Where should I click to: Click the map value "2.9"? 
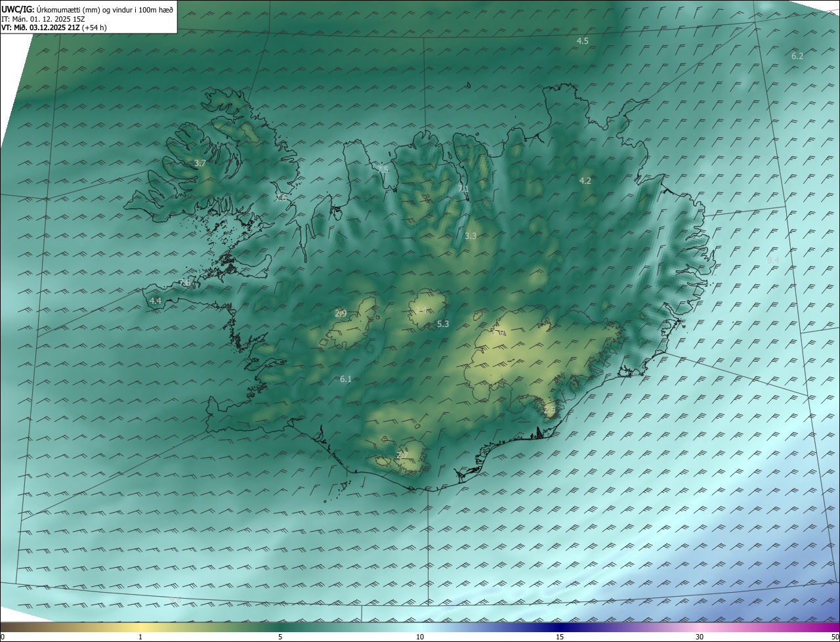341,313
